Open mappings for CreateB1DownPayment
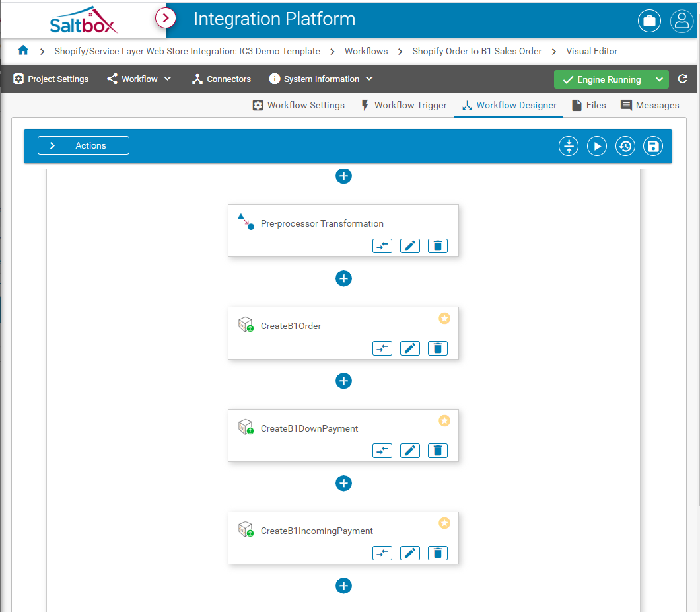Screen dimensions: 700x612 382,451
